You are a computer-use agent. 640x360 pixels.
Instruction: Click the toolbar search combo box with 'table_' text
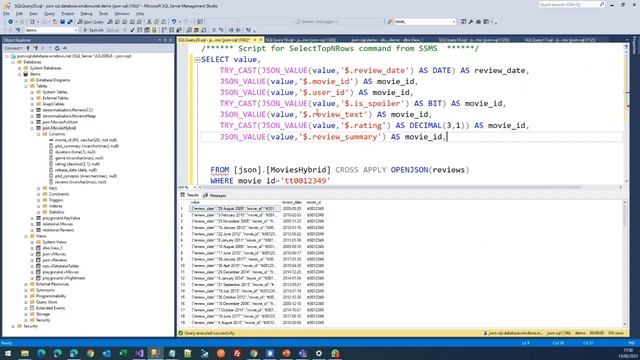point(424,22)
